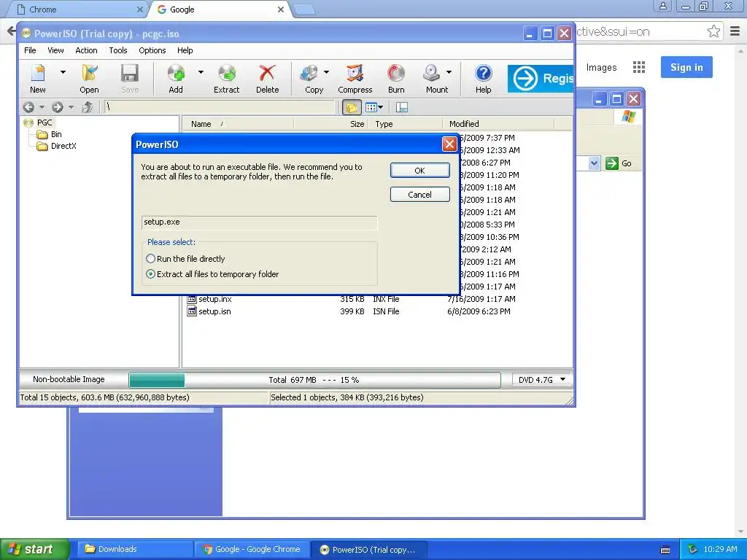Open the Action menu
Viewport: 747px width, 560px height.
(86, 50)
